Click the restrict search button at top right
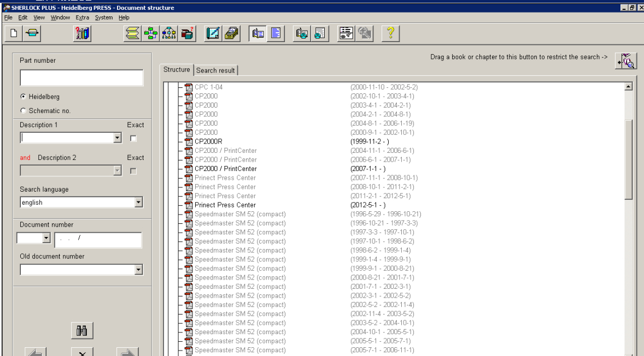This screenshot has width=644, height=356. 626,61
